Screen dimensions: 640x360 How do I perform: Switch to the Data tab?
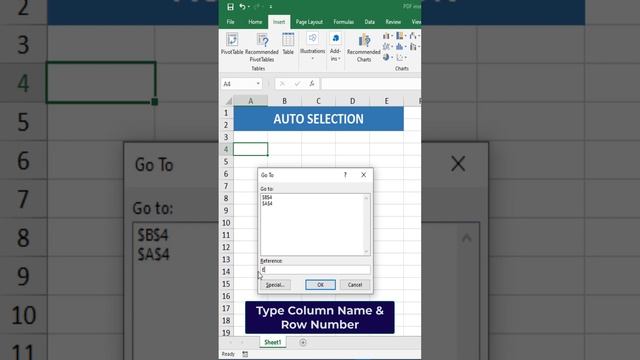[x=370, y=22]
